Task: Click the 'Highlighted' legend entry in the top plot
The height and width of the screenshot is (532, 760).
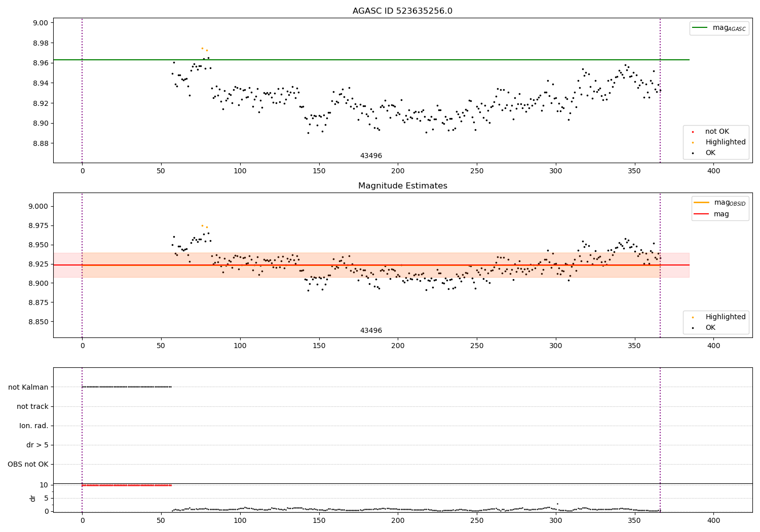Action: (719, 142)
